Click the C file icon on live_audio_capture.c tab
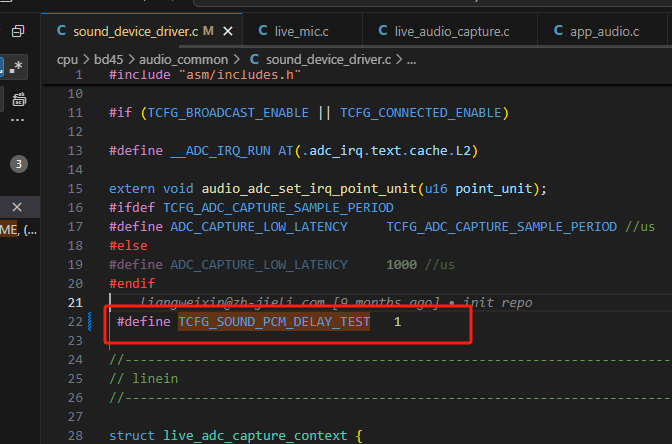Screen dimensions: 672x444 coord(383,31)
